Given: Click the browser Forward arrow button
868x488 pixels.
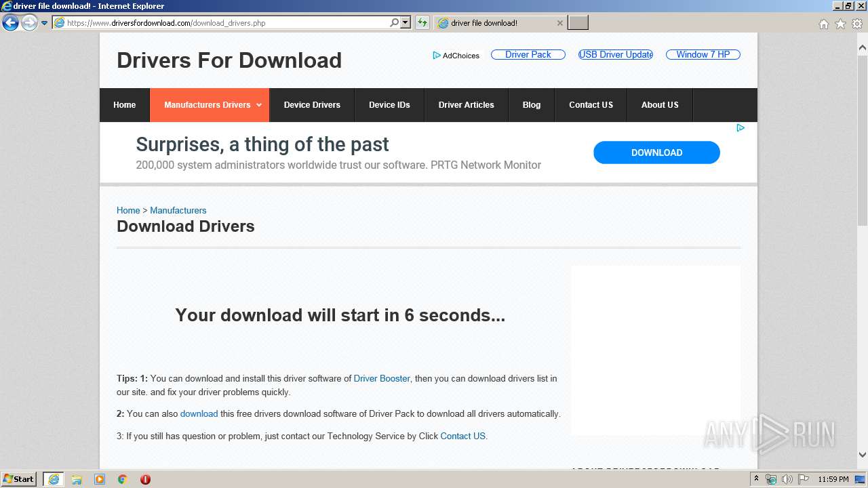Looking at the screenshot, I should click(29, 23).
